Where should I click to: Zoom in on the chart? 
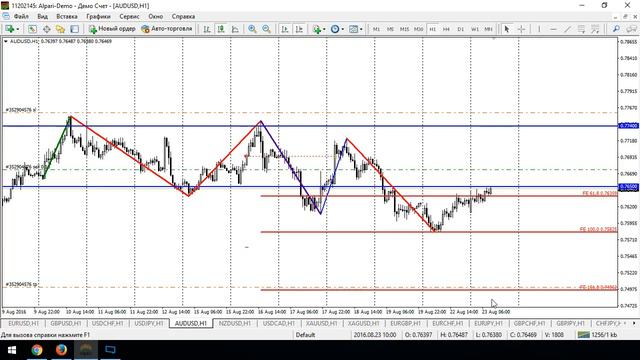click(252, 29)
